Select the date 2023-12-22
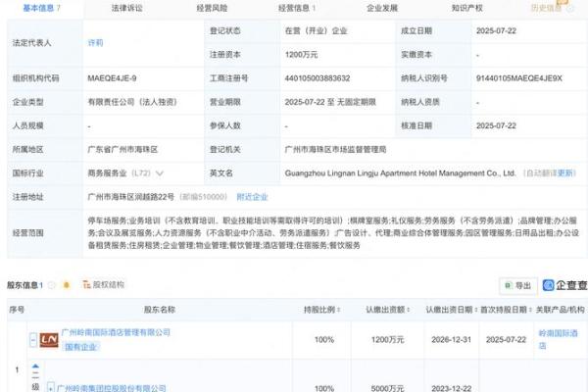 451,388
